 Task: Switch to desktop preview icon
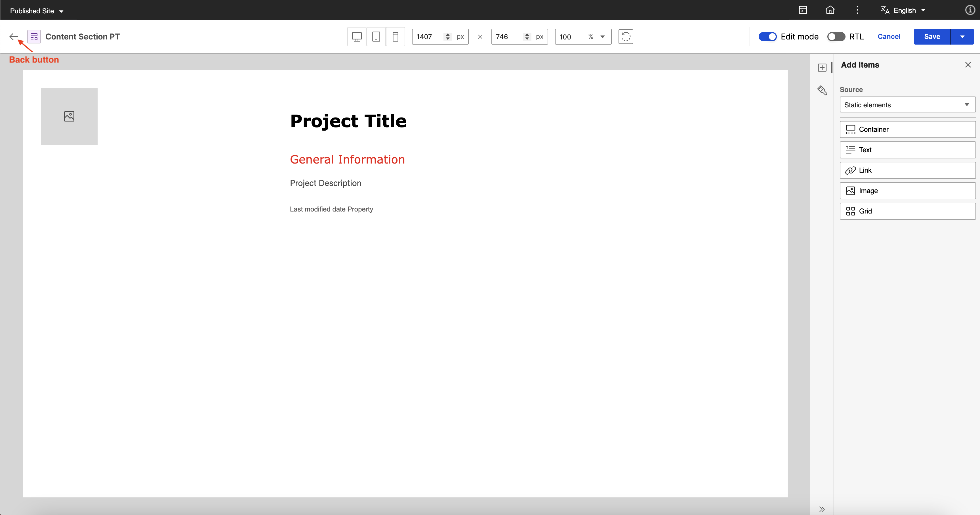pyautogui.click(x=356, y=37)
